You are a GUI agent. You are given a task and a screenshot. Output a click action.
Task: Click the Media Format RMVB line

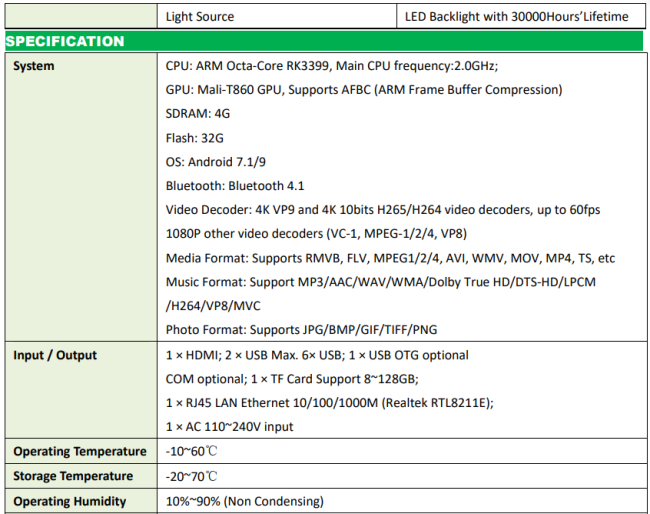pos(390,258)
